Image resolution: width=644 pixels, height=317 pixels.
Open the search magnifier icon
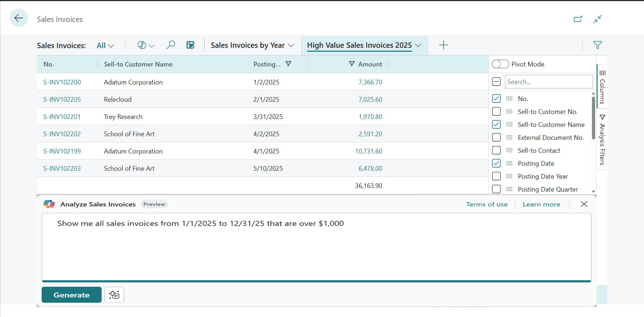pos(171,45)
